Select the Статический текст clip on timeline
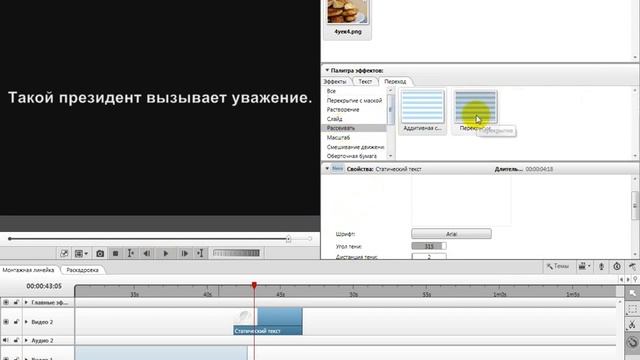 coord(268,322)
